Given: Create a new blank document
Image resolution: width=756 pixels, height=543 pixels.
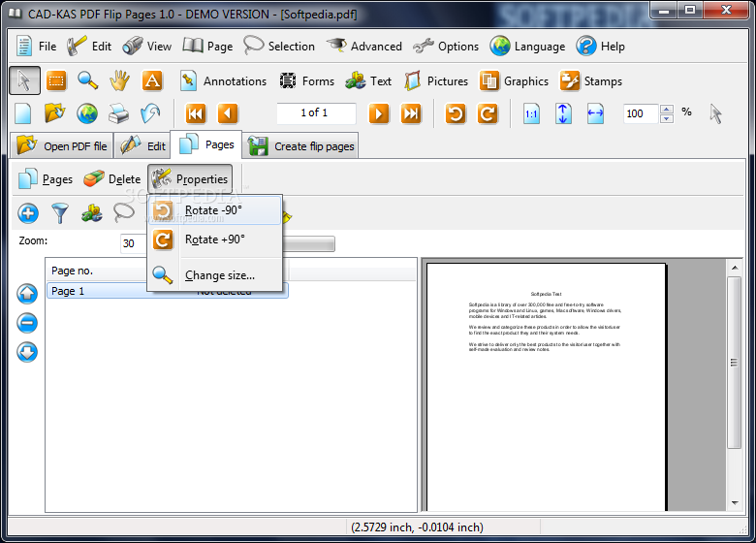Looking at the screenshot, I should coord(23,113).
